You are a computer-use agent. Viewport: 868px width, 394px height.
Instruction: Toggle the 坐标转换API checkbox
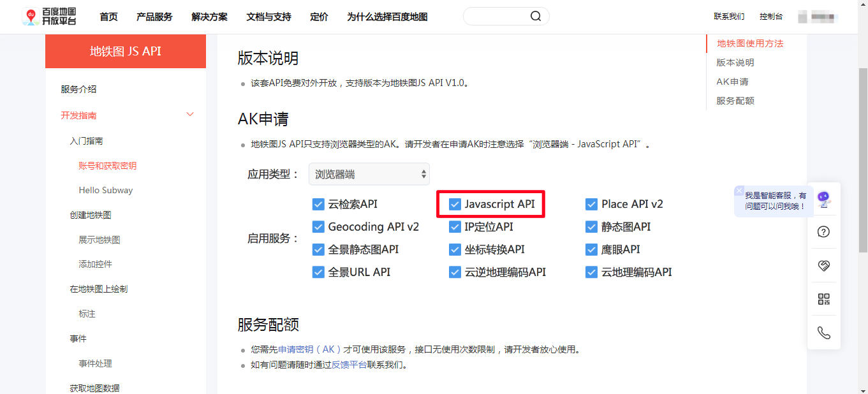point(455,249)
